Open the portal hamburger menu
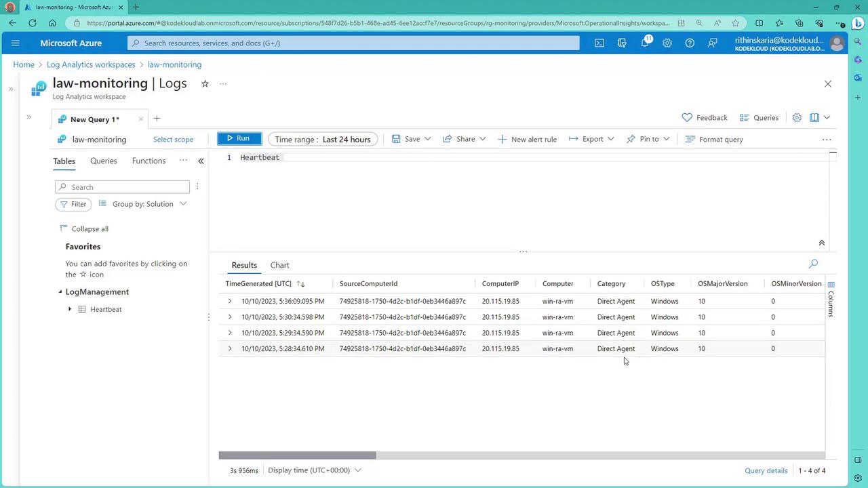 point(15,43)
